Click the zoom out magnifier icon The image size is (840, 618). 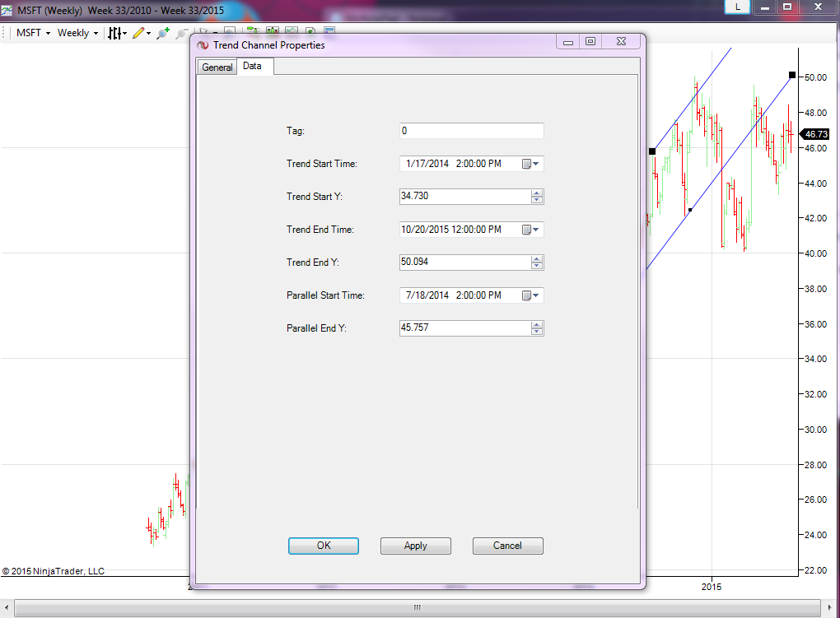tap(182, 33)
